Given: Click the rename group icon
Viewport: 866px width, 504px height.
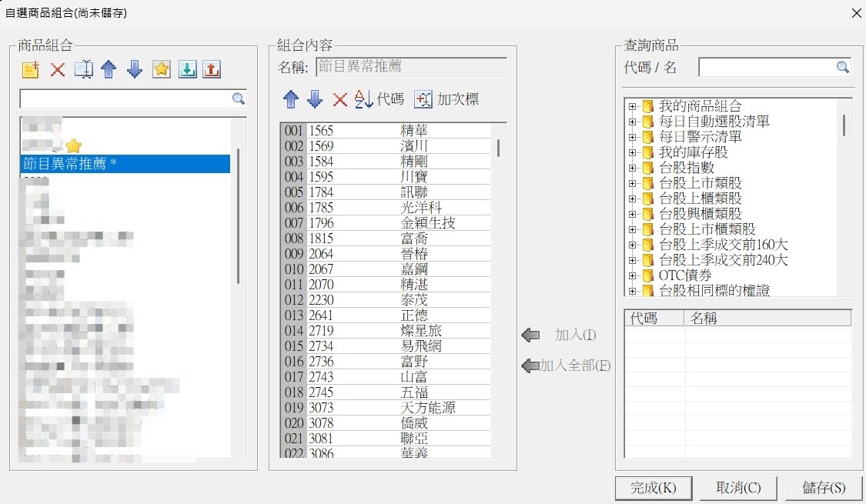Looking at the screenshot, I should coord(83,69).
